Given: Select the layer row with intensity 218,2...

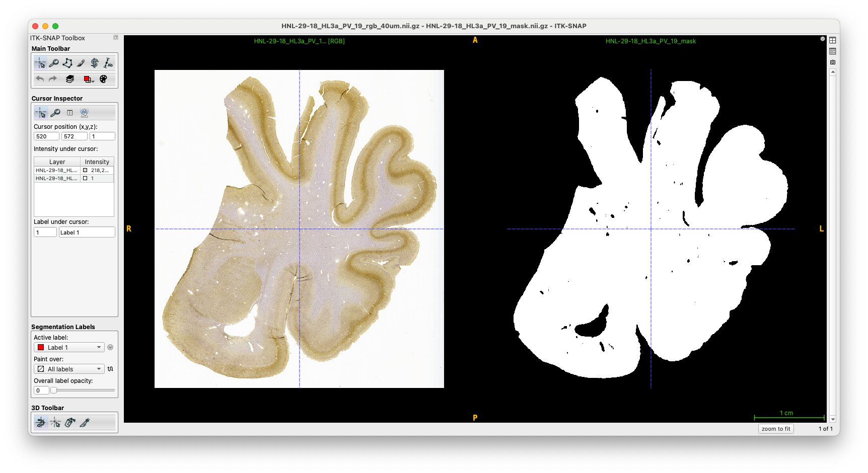Looking at the screenshot, I should tap(74, 170).
